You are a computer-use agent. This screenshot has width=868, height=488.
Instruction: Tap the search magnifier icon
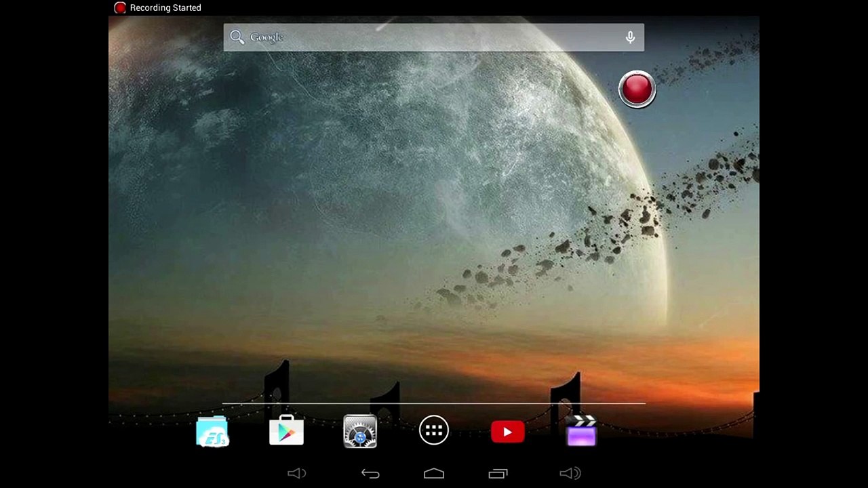pyautogui.click(x=237, y=37)
